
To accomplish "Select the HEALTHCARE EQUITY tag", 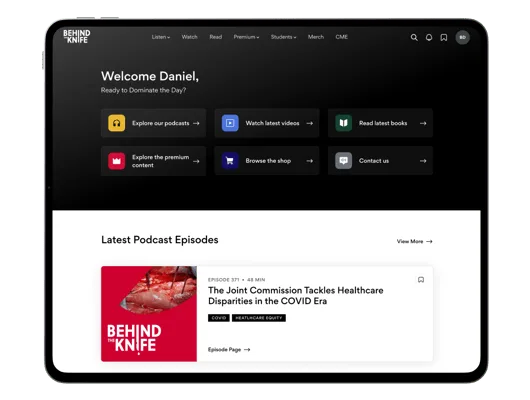I will click(x=259, y=318).
